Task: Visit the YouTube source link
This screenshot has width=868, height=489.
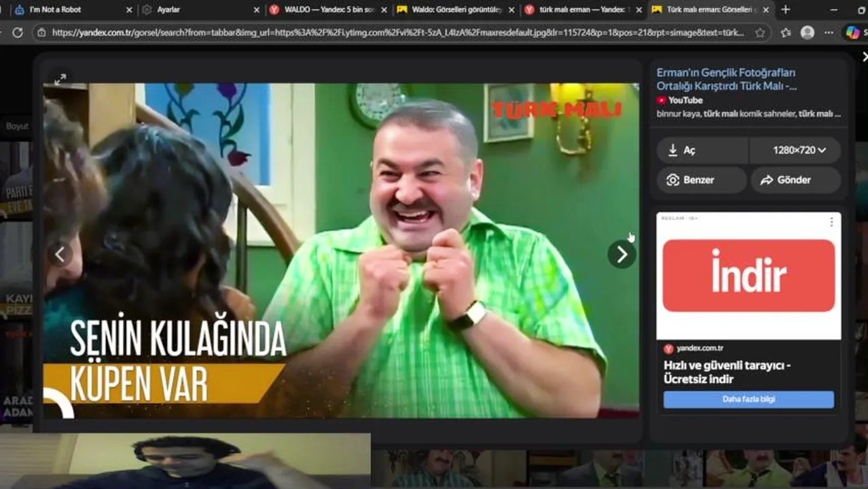Action: pos(679,101)
